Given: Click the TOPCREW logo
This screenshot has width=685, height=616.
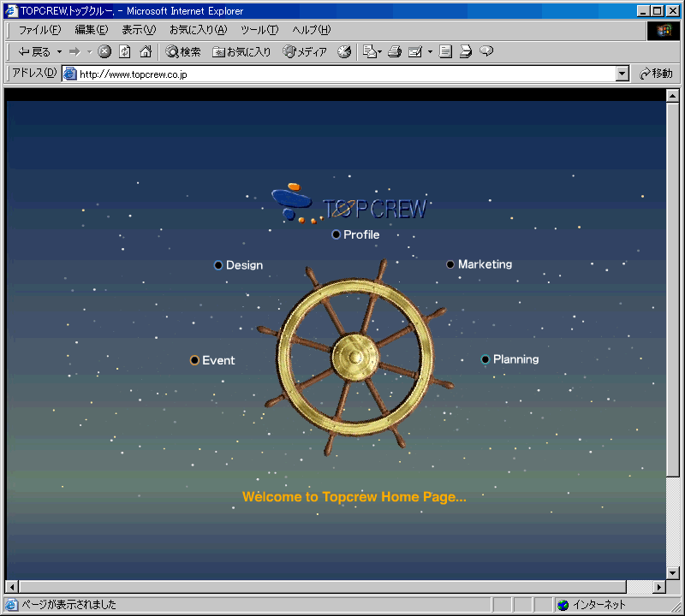Looking at the screenshot, I should [348, 204].
